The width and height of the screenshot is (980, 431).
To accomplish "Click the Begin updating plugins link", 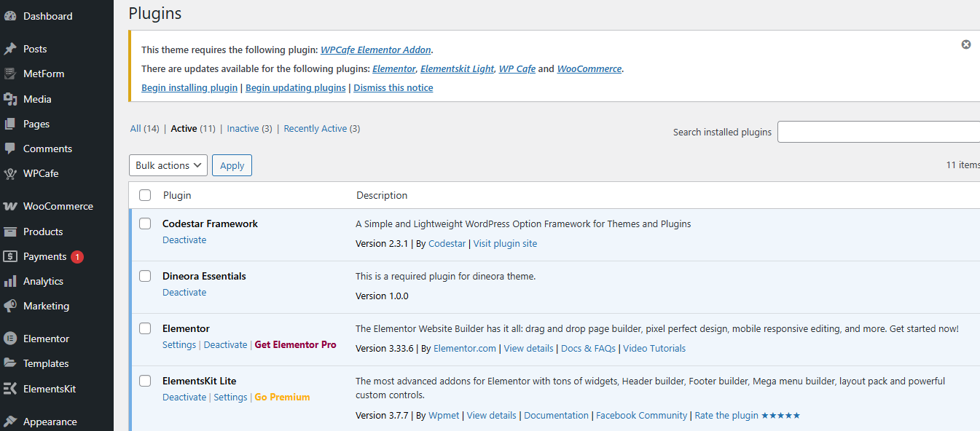I will point(295,88).
